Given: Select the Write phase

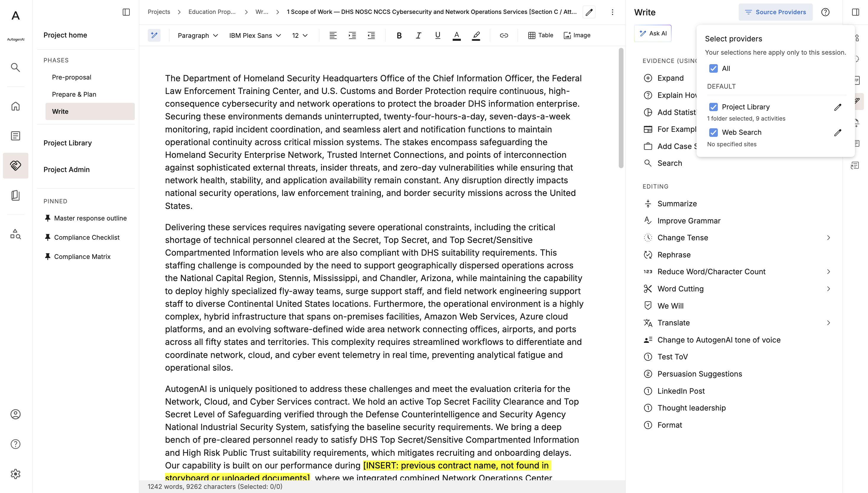Looking at the screenshot, I should (x=90, y=111).
